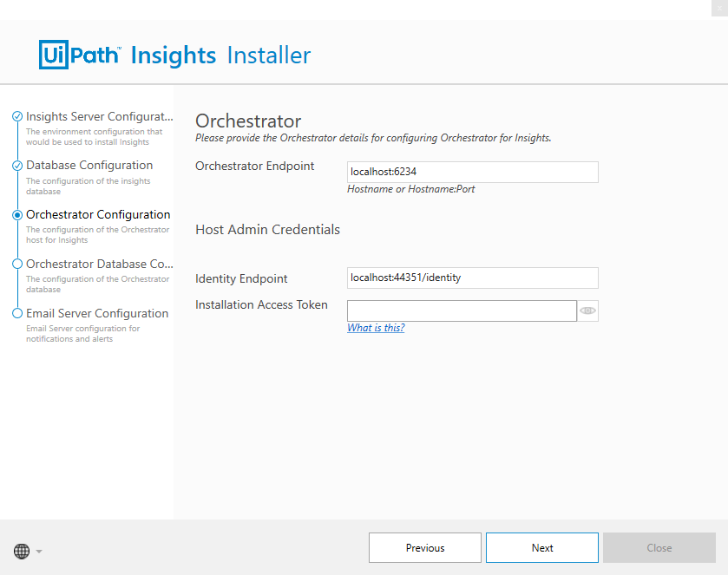This screenshot has width=728, height=575.
Task: Click the 'Host Admin Credentials' heading
Action: 267,229
